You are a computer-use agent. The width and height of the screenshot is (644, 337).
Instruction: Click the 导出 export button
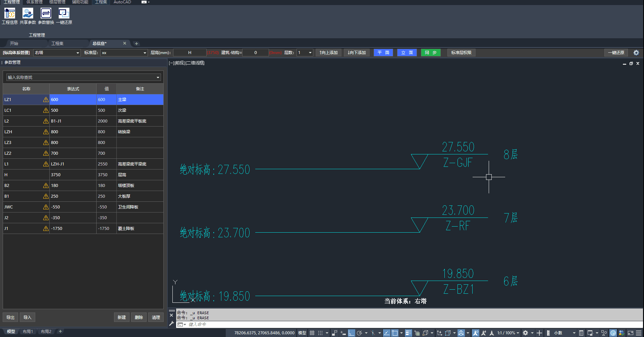10,318
